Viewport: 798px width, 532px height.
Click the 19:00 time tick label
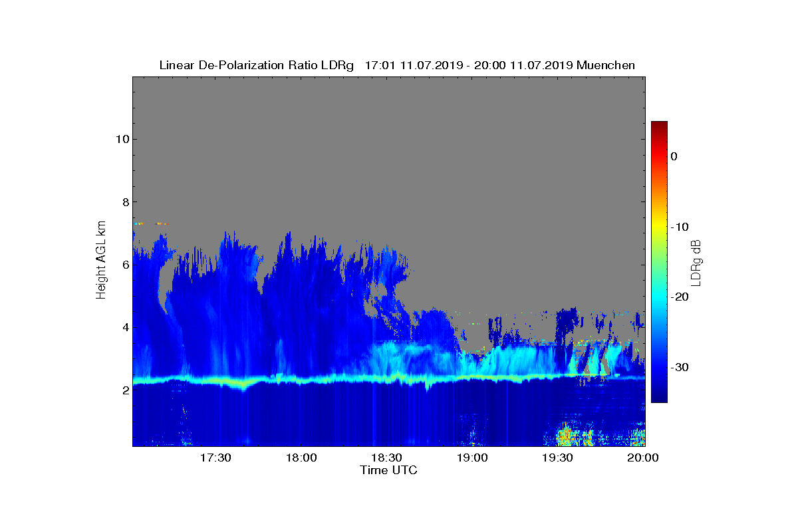(x=471, y=458)
